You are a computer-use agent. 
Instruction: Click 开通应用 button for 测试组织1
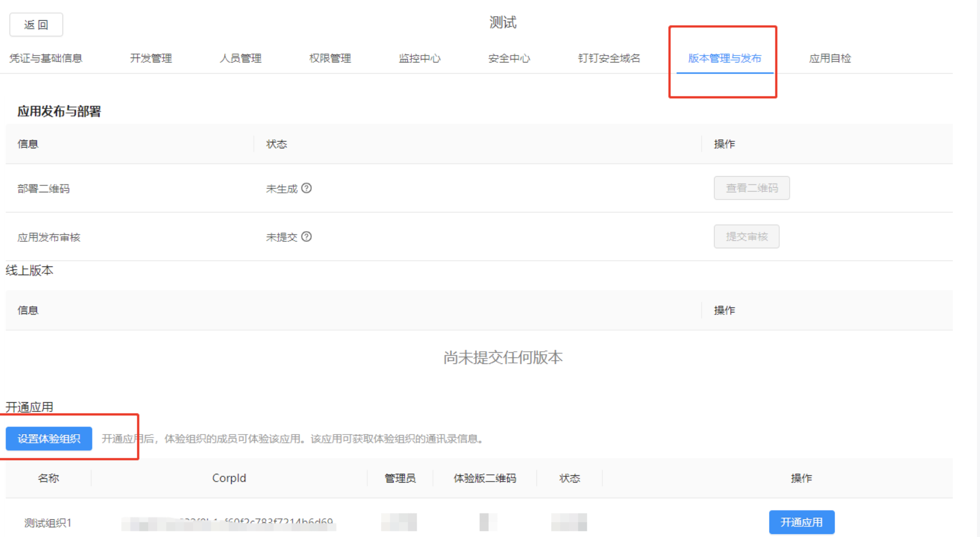[801, 522]
